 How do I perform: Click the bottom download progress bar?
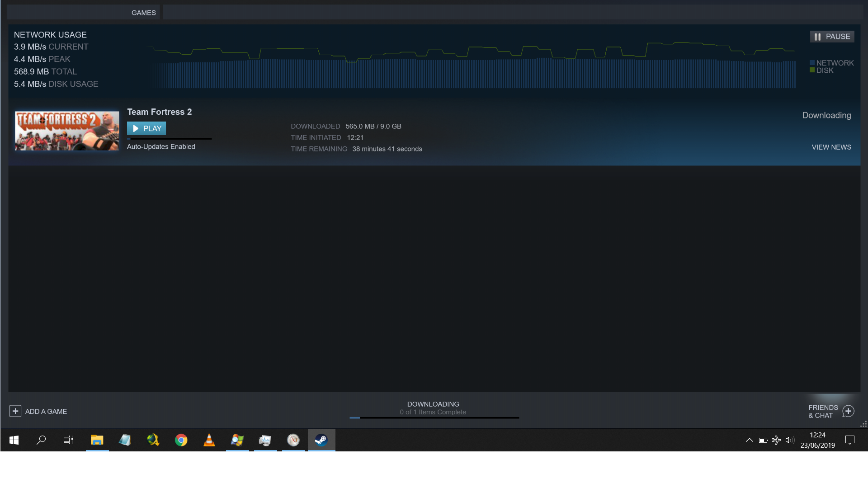point(434,418)
